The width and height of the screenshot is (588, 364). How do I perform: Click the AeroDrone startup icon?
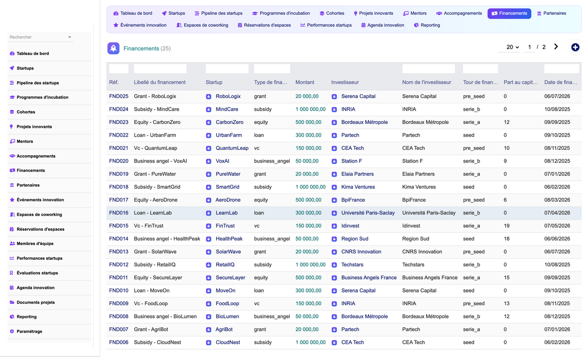209,200
